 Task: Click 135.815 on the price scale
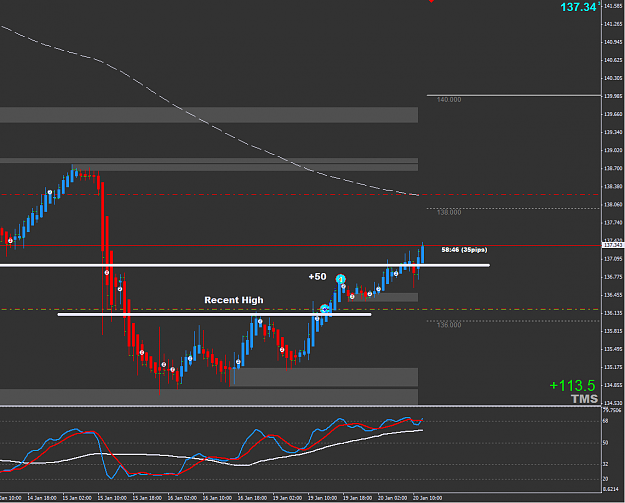click(613, 331)
